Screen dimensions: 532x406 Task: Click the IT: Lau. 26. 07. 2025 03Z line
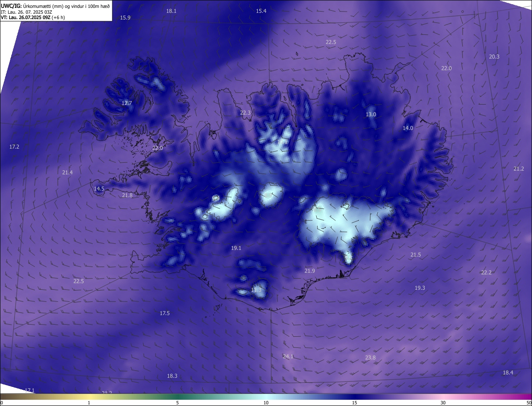[26, 12]
